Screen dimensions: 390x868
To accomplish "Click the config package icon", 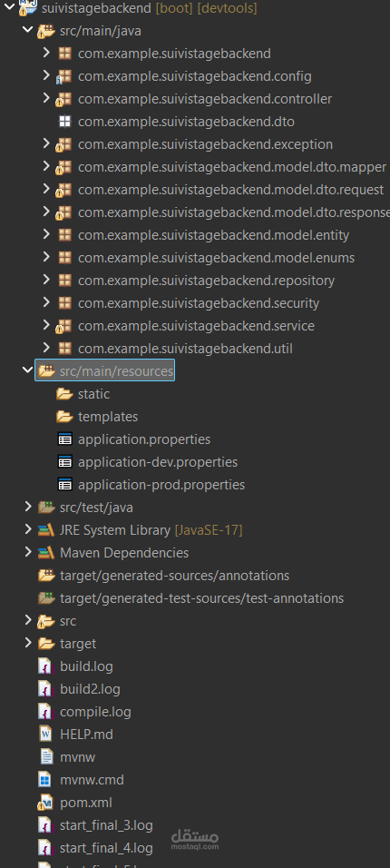I will 64,76.
